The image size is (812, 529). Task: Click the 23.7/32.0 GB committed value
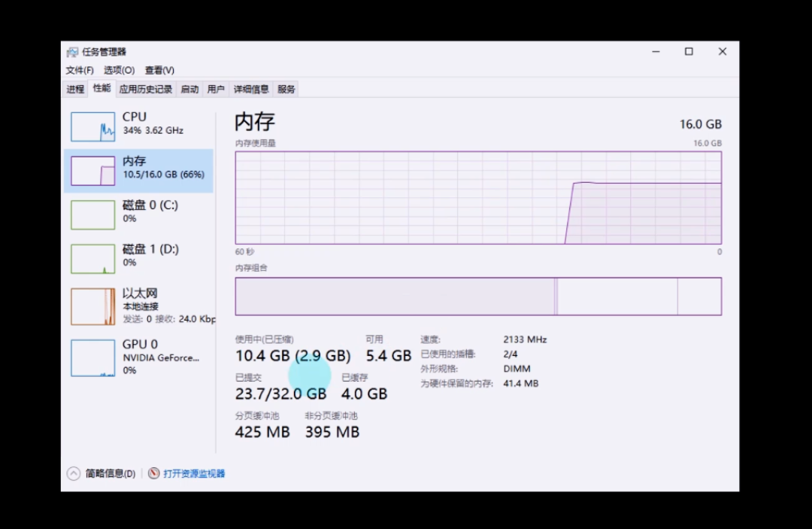(x=280, y=394)
